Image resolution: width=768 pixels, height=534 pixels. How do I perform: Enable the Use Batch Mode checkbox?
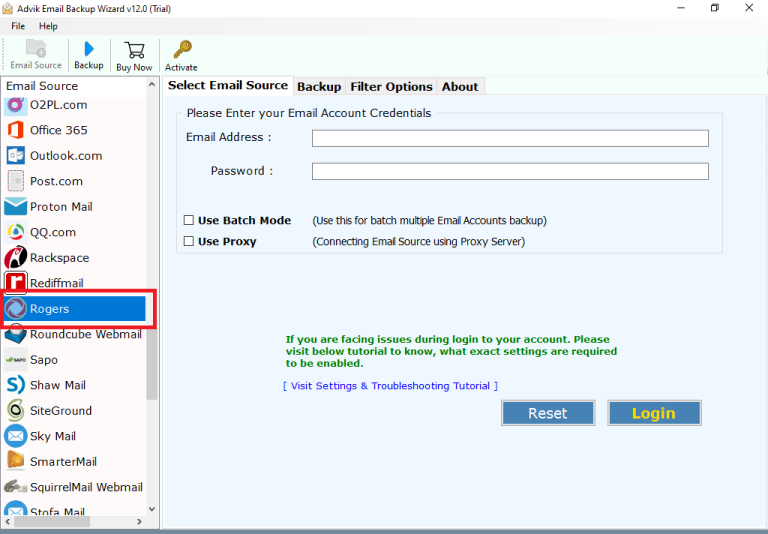(188, 221)
